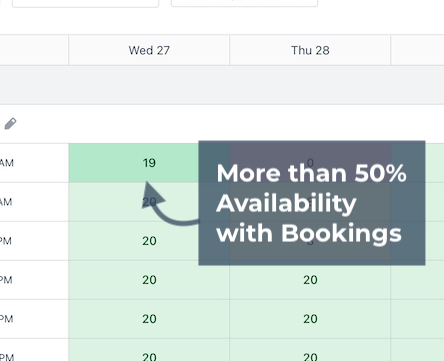Click the gray section bar below headers
Viewport: 444px width, 361px height.
pyautogui.click(x=222, y=85)
